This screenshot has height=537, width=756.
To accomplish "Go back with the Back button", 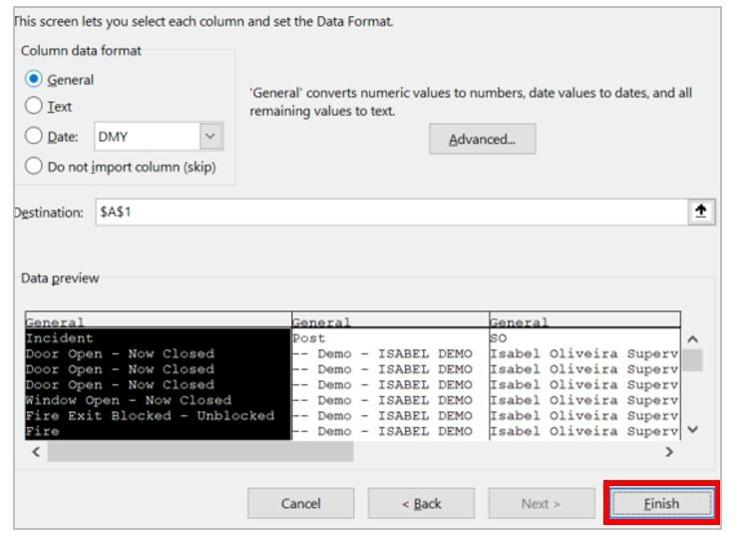I will [421, 503].
